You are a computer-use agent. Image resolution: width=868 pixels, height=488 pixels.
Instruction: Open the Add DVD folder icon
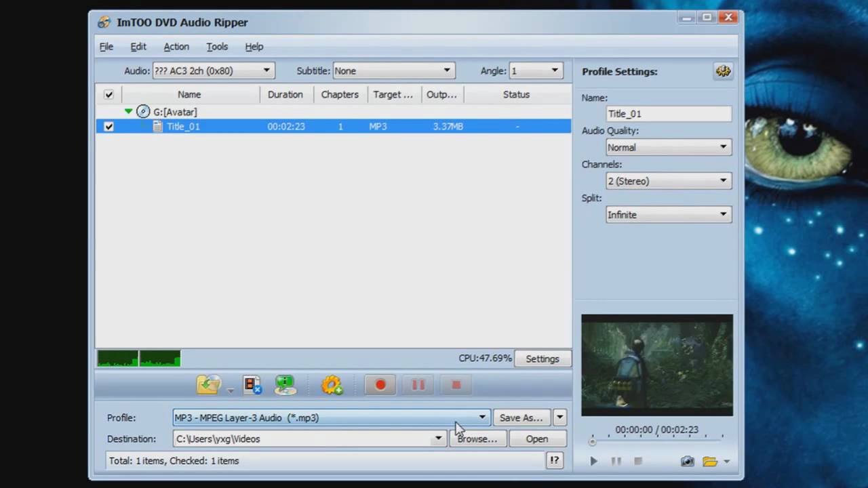tap(209, 385)
